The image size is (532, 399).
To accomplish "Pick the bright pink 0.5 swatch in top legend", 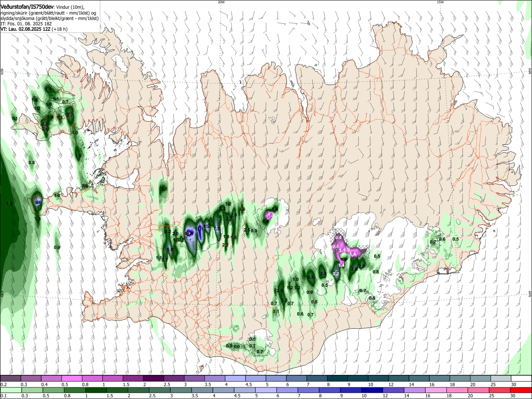I will (x=71, y=378).
